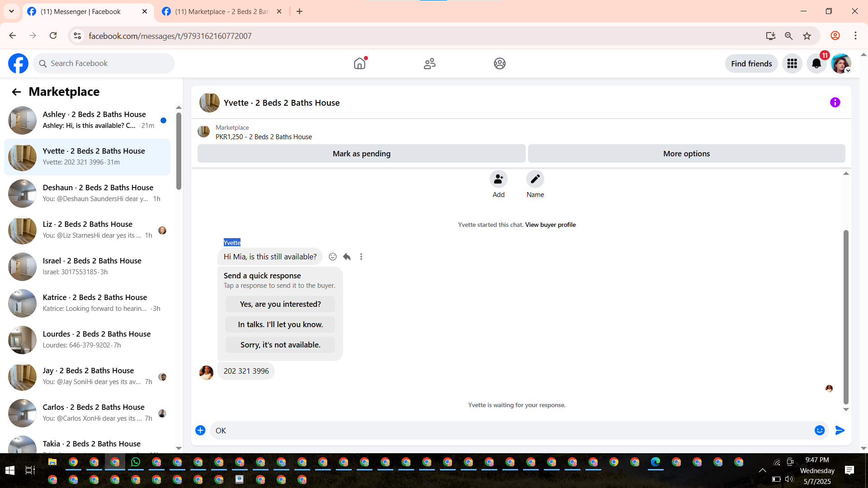Click the Search Facebook field
The height and width of the screenshot is (488, 868).
pyautogui.click(x=104, y=64)
